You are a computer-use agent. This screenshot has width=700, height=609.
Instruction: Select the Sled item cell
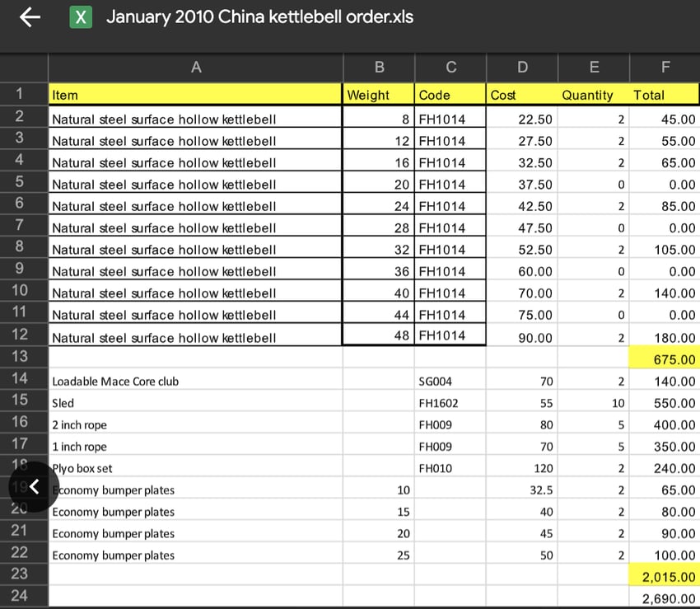195,401
